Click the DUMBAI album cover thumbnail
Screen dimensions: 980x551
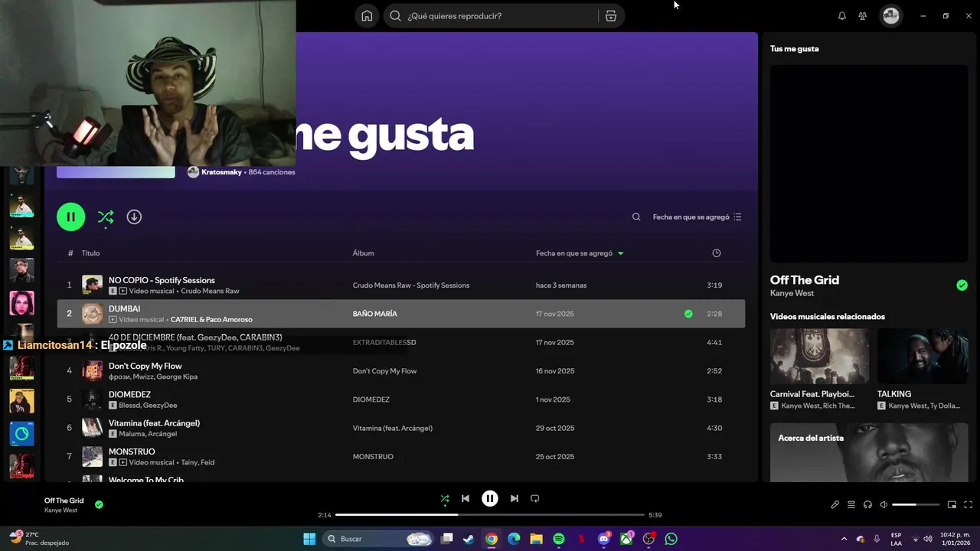tap(92, 314)
